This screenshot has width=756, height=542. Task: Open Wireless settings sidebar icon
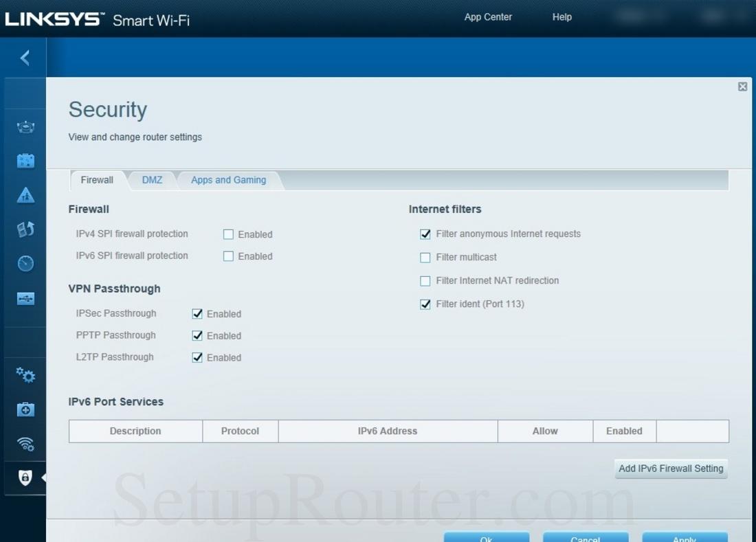25,444
